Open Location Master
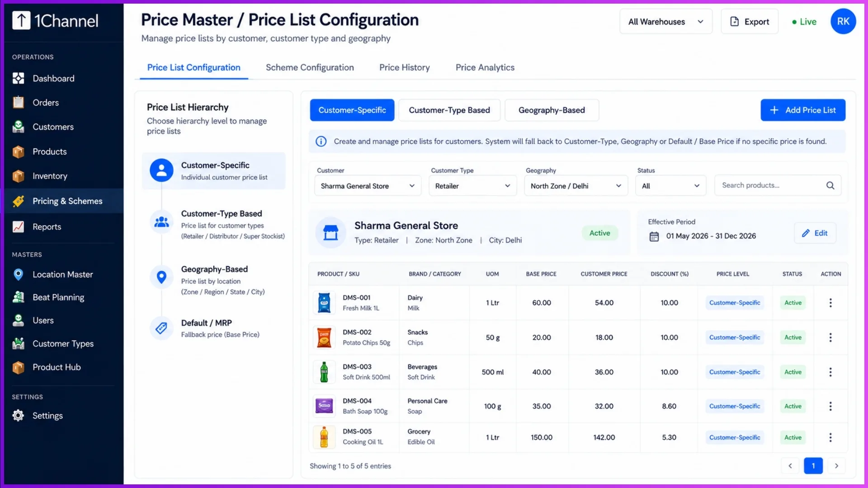Viewport: 868px width, 488px height. [62, 275]
